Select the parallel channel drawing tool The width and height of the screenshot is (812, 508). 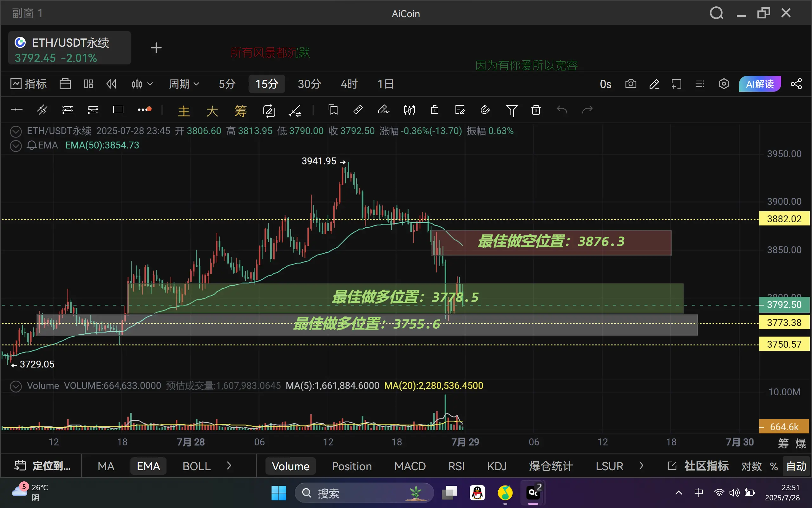coord(68,110)
